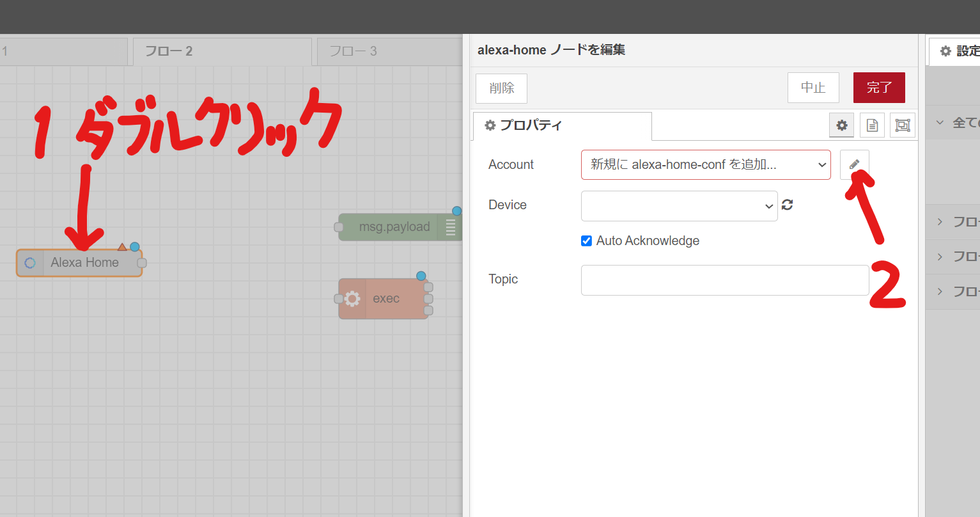Click the 完了 button
Image resolution: width=980 pixels, height=517 pixels.
click(x=879, y=88)
